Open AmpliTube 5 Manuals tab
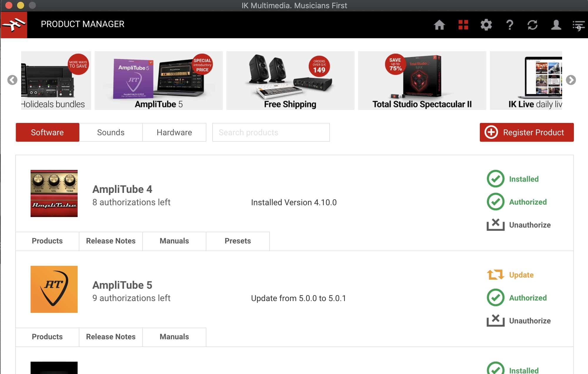This screenshot has width=588, height=374. pos(174,337)
